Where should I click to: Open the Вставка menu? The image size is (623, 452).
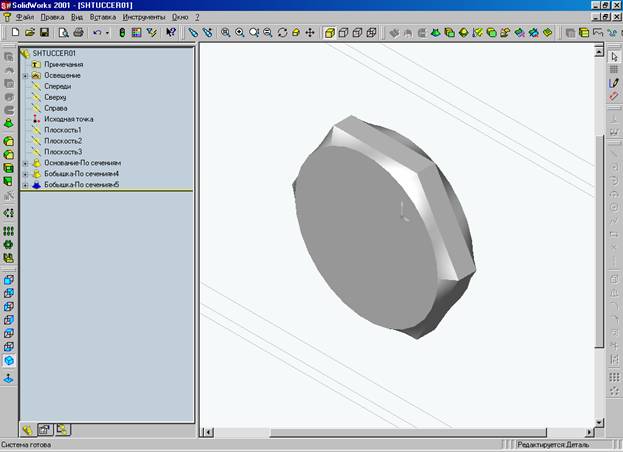click(x=102, y=17)
